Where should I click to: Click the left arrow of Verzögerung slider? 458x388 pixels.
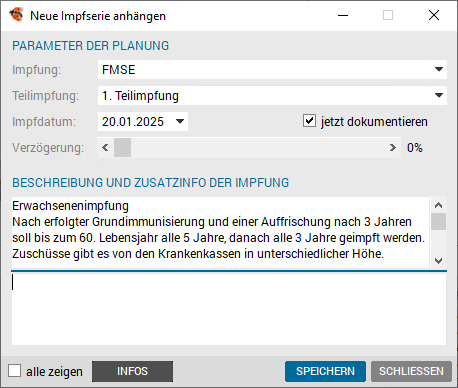point(105,147)
